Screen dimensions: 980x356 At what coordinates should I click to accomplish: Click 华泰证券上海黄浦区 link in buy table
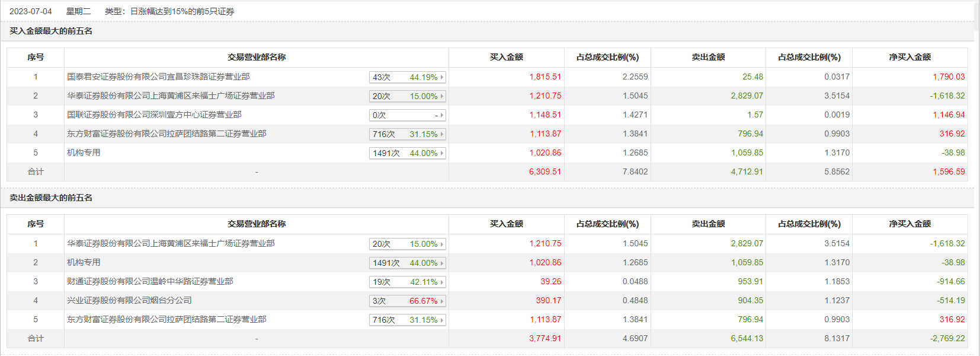171,96
